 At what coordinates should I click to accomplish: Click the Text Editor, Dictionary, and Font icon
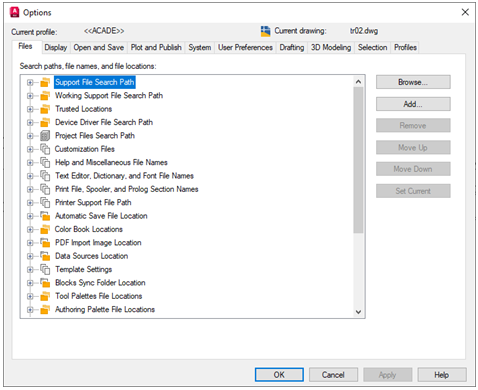(x=45, y=176)
